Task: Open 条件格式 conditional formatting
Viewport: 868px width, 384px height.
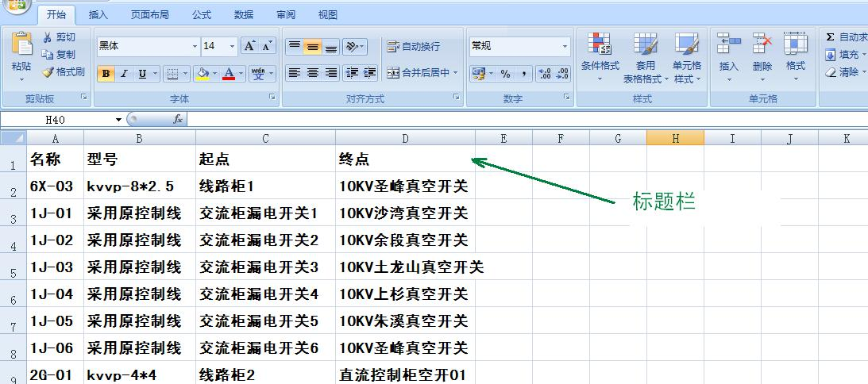Action: tap(600, 58)
